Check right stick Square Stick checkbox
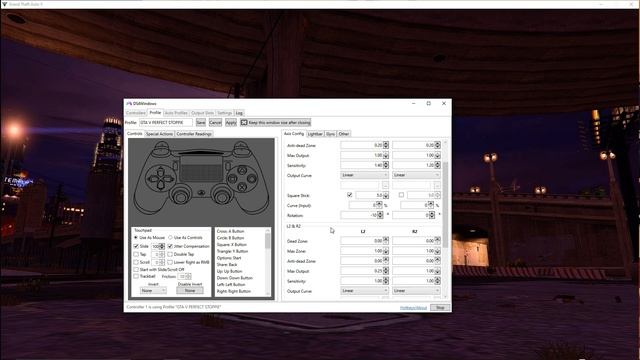The width and height of the screenshot is (640, 360). 401,195
